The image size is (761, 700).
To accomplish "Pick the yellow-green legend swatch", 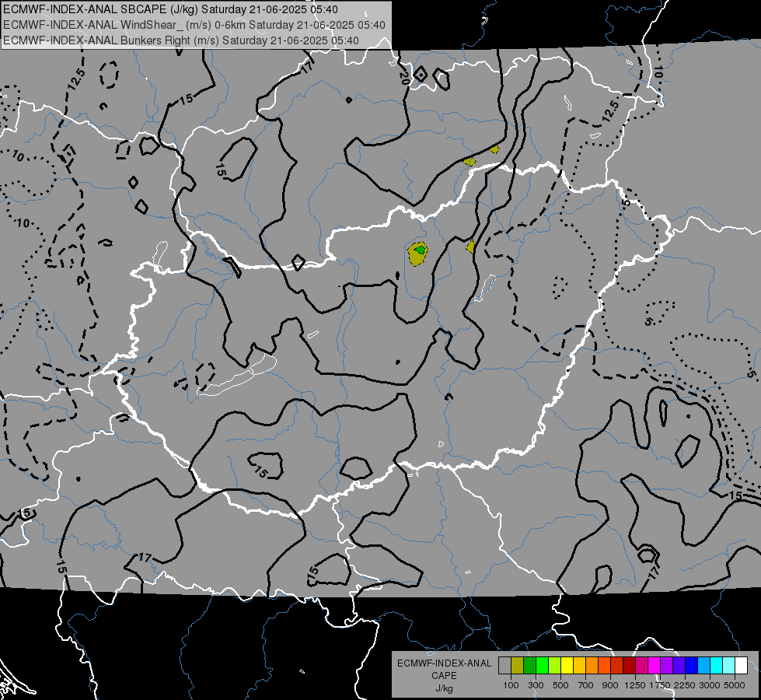I will [554, 665].
